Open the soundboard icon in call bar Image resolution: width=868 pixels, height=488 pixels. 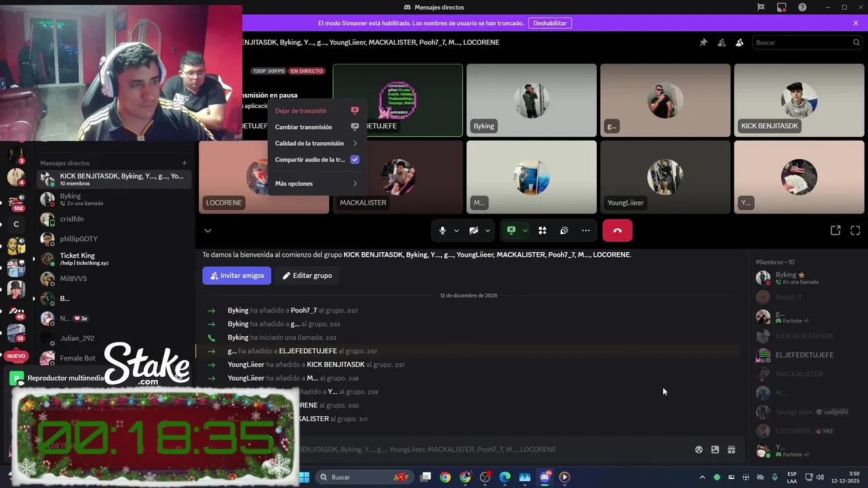pyautogui.click(x=564, y=230)
